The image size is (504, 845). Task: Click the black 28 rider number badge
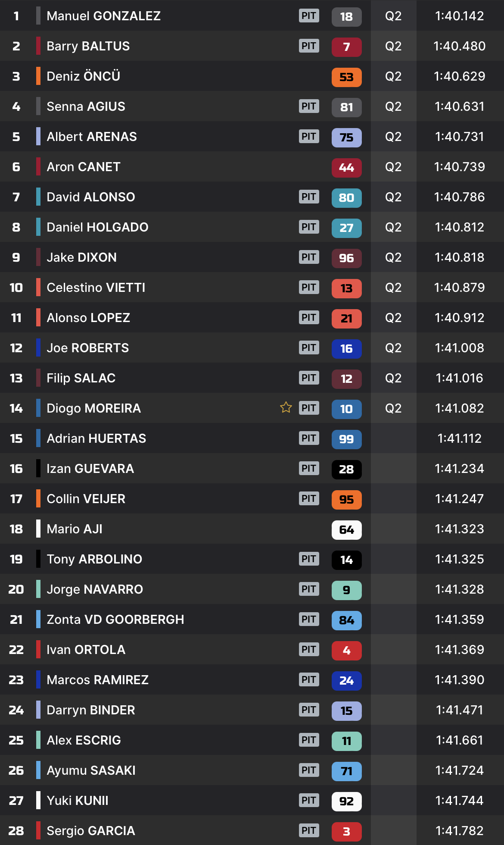[346, 469]
